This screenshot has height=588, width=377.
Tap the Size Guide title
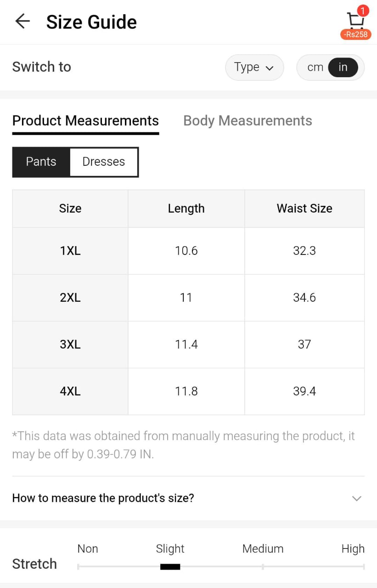(91, 22)
